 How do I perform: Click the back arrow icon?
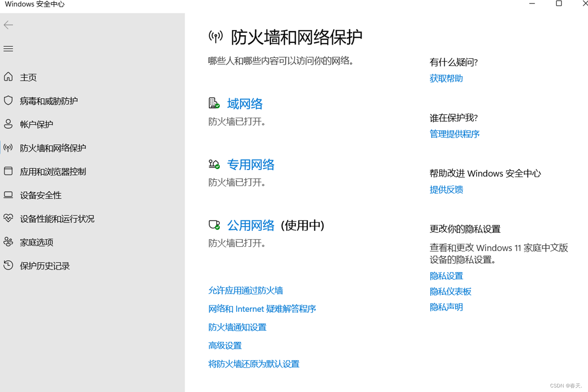pos(8,25)
